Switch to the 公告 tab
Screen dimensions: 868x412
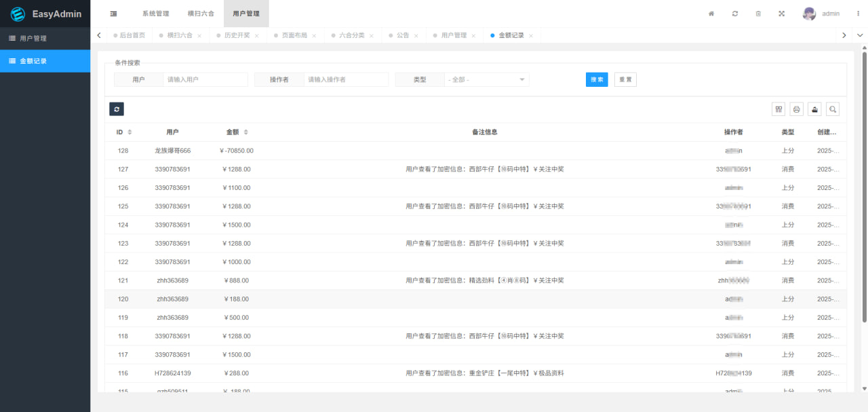pyautogui.click(x=403, y=35)
